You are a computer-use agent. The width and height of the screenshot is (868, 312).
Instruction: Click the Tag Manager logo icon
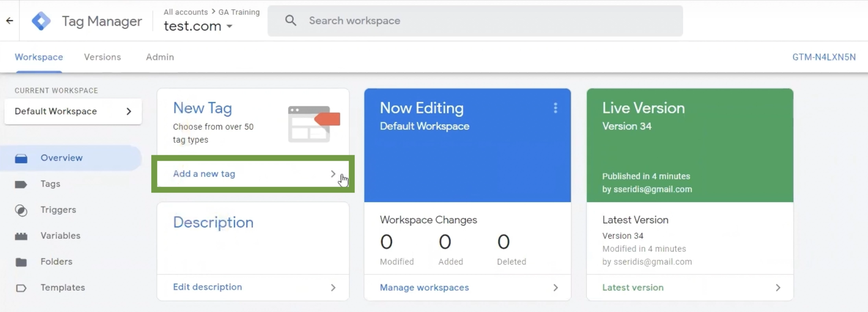pos(41,21)
